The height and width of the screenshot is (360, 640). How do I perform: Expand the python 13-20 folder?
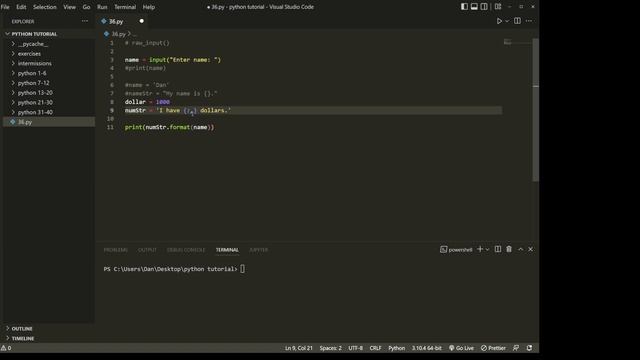click(49, 93)
